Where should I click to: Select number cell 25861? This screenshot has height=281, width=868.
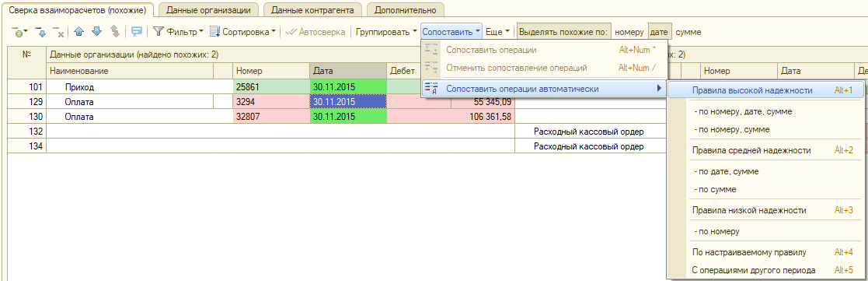[x=270, y=87]
